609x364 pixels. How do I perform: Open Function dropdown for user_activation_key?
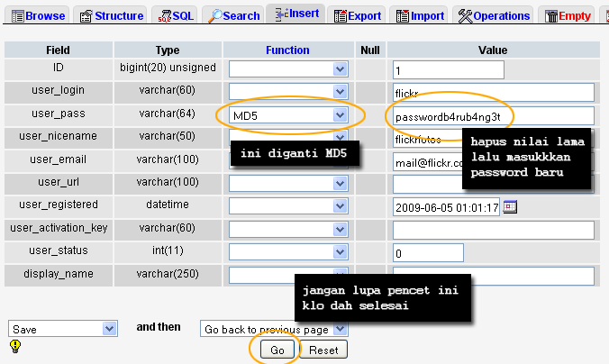coord(288,229)
